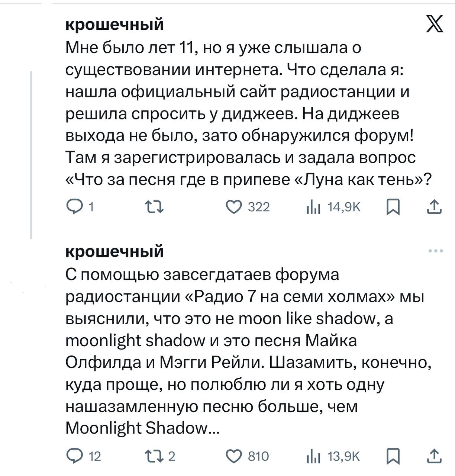Like the Moonlight Shadow tweet with 810 likes
This screenshot has height=476, width=455.
234,456
